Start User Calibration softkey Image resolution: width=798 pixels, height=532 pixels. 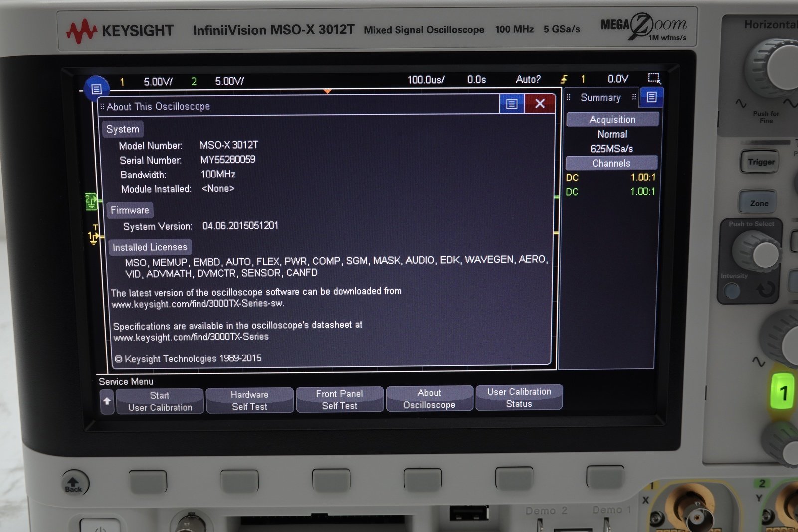tap(160, 401)
